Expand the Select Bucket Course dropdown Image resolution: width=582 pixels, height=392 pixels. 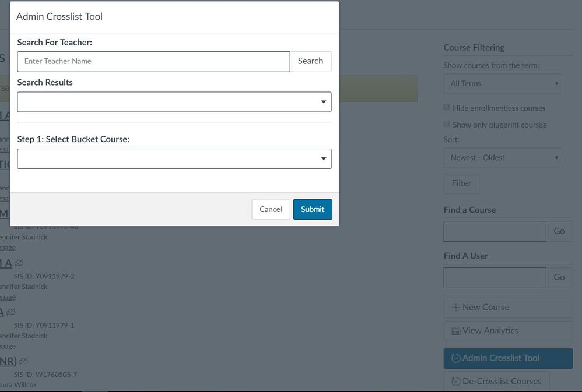point(174,159)
